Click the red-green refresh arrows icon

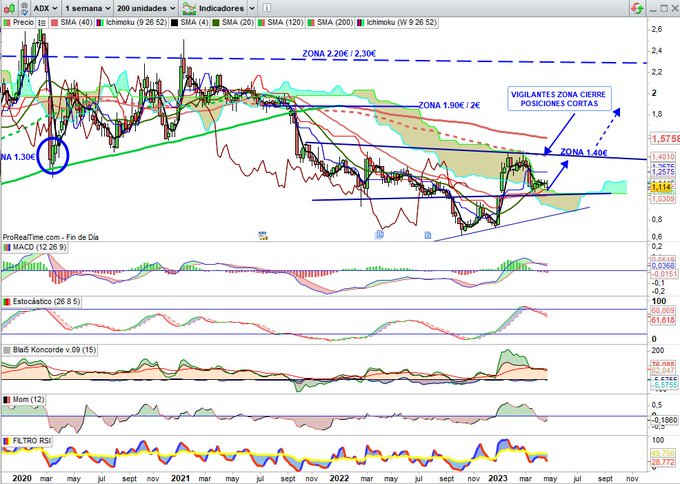pos(637,8)
